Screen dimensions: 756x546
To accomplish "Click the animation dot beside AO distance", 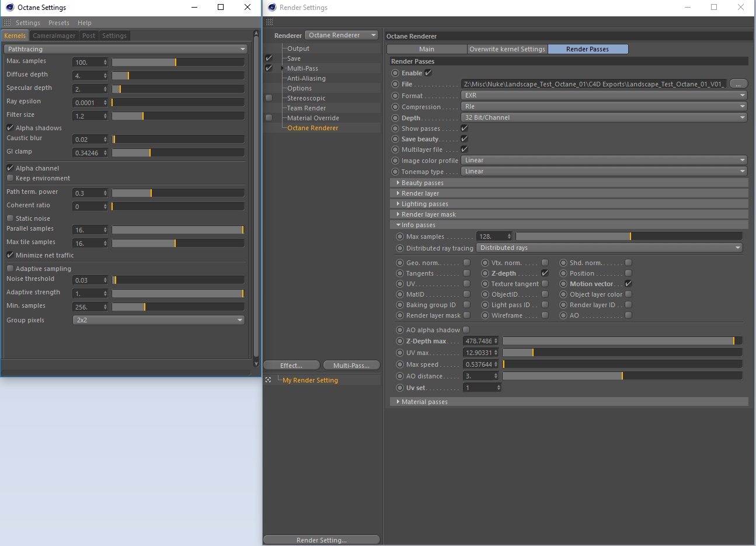I will tap(400, 376).
